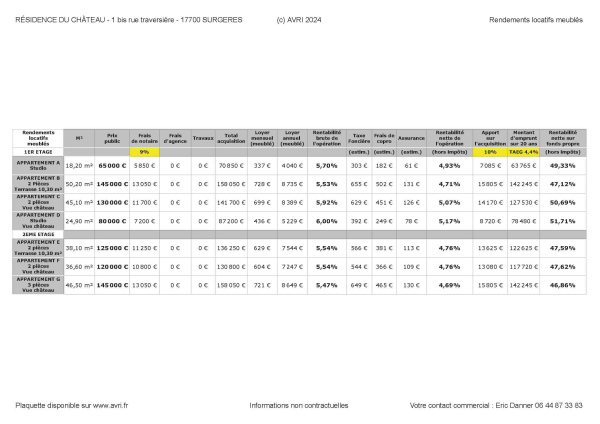Click the Rendements locatifs meublés title at top right
The image size is (600, 424).
(x=536, y=20)
